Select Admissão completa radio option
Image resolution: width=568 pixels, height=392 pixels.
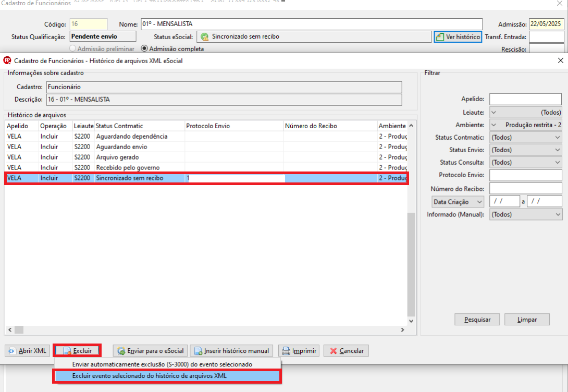[x=172, y=48]
